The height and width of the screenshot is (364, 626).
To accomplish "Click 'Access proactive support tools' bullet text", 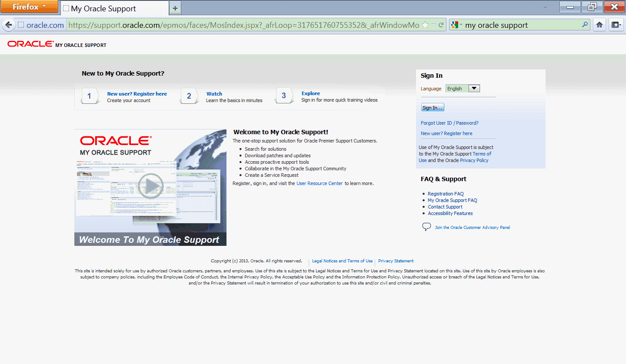I will (x=277, y=162).
